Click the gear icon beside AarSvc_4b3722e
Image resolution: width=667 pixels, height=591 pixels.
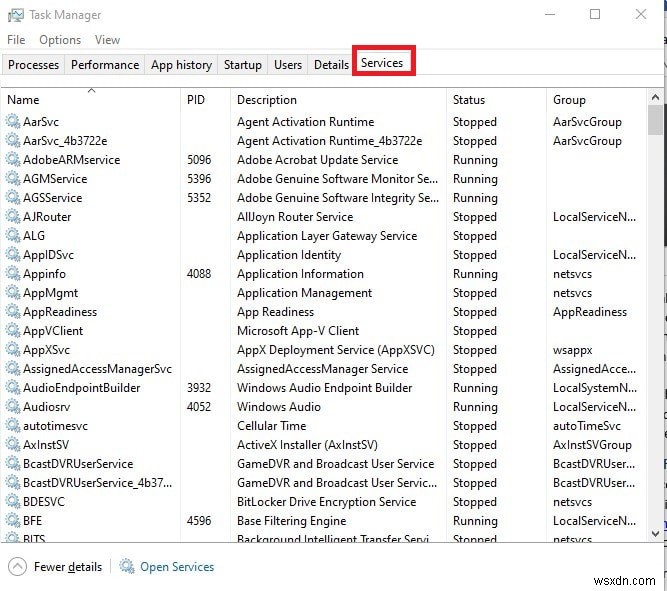coord(13,140)
